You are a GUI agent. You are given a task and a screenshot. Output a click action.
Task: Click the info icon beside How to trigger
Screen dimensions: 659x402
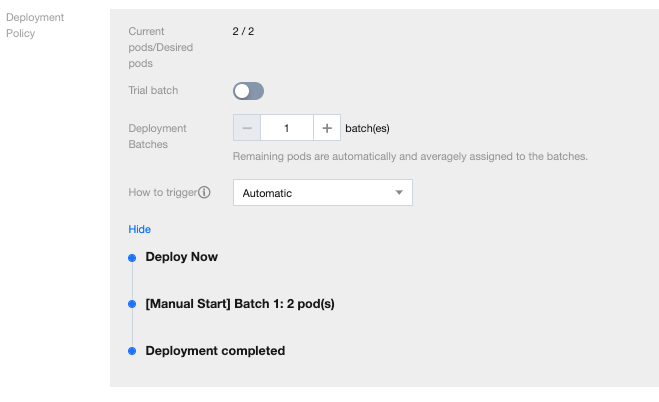click(x=204, y=193)
